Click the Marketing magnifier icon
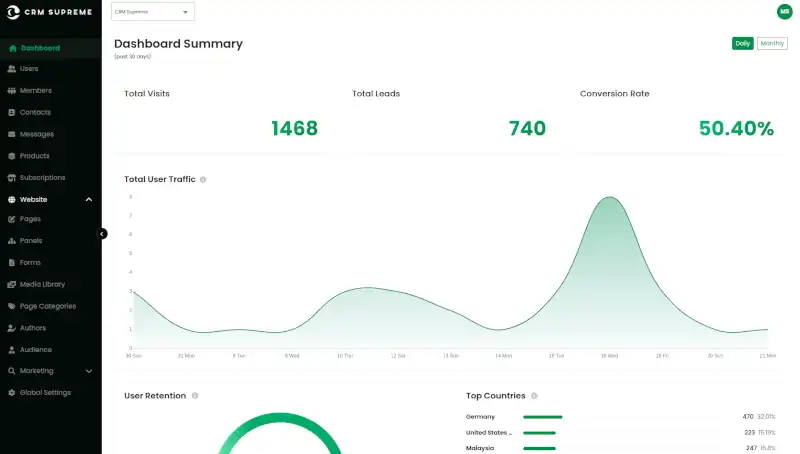 point(12,371)
